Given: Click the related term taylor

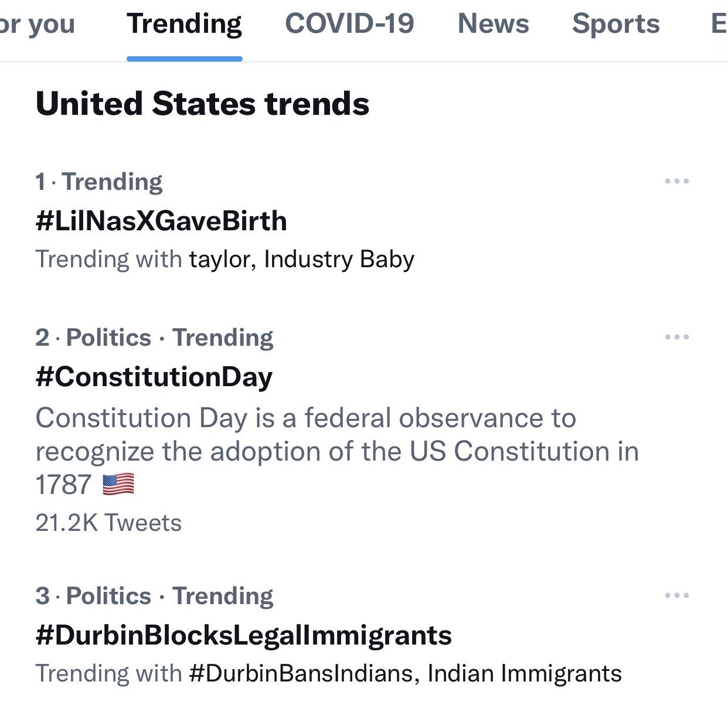Looking at the screenshot, I should tap(219, 259).
